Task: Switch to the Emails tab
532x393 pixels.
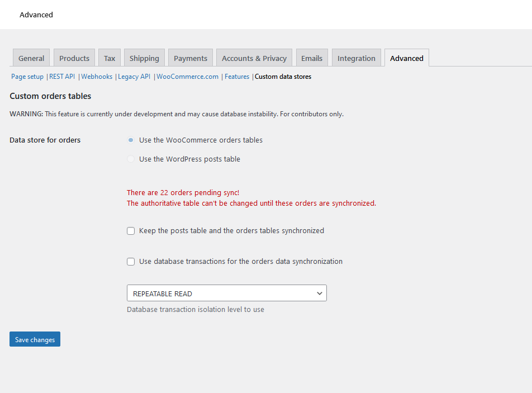Action: [311, 58]
